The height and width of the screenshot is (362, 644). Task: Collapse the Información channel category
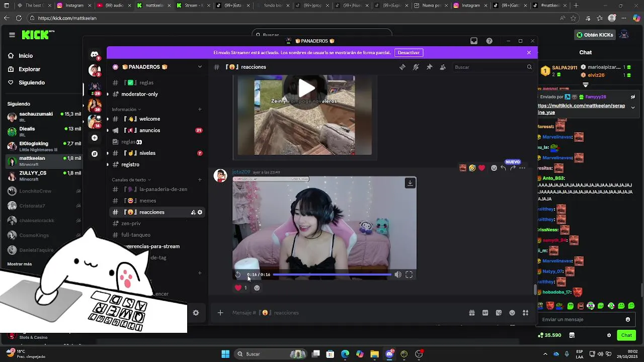tap(126, 109)
